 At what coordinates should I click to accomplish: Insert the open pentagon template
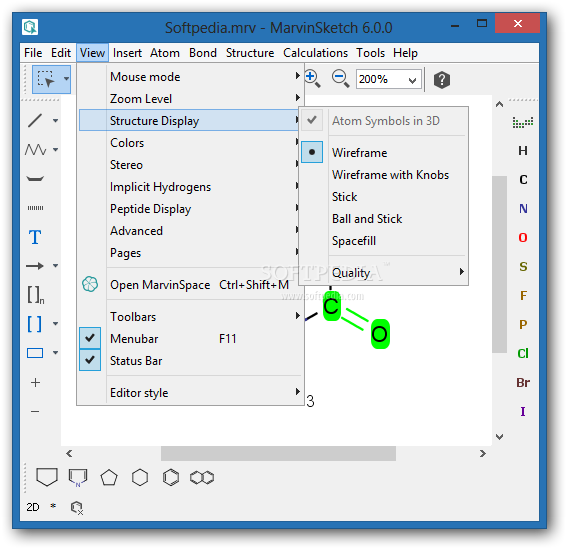[47, 477]
